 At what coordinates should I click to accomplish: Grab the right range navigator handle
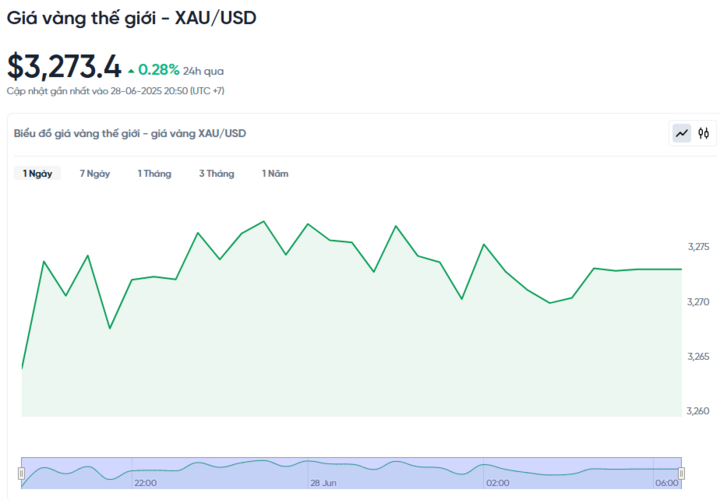[x=681, y=473]
